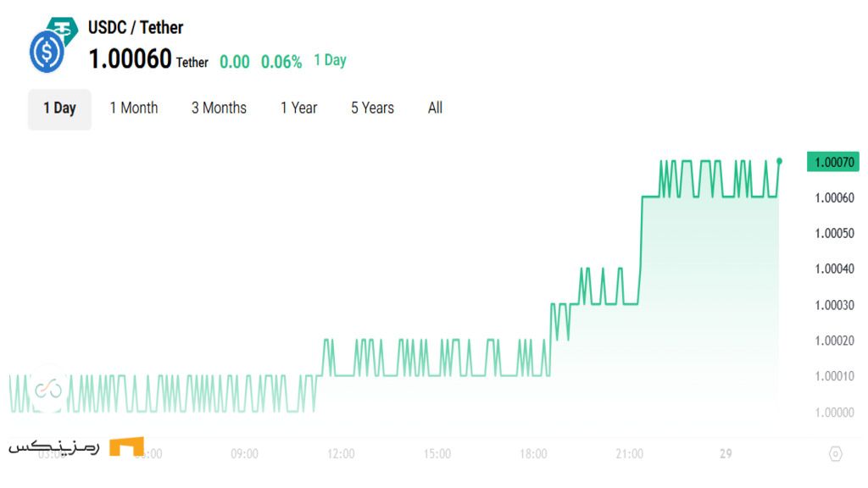
Task: Click the 12:00 time axis label
Action: (341, 454)
